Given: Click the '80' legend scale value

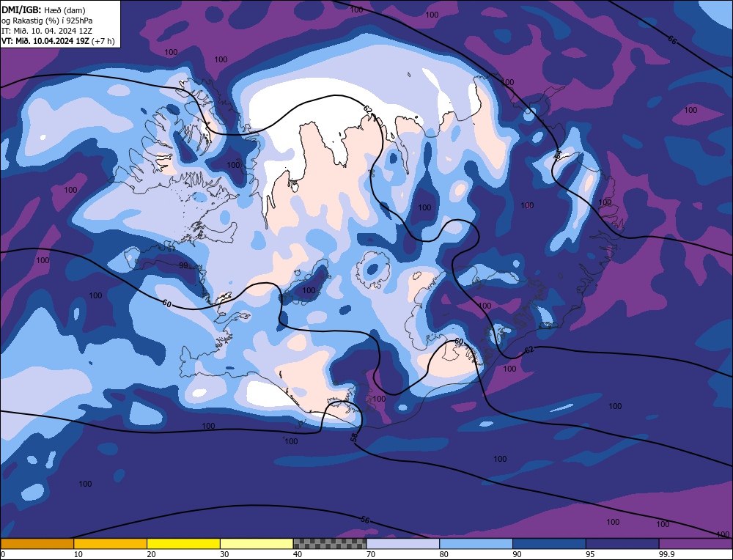Looking at the screenshot, I should point(443,554).
